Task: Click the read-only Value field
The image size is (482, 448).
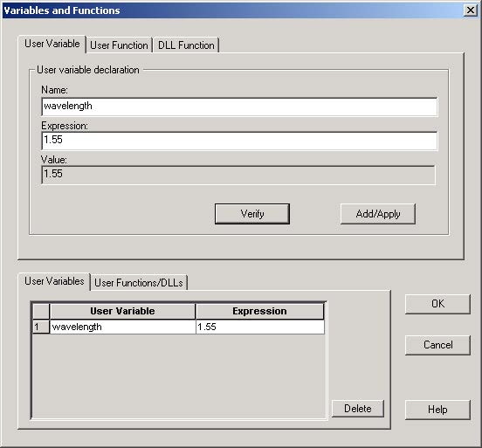Action: [x=238, y=175]
